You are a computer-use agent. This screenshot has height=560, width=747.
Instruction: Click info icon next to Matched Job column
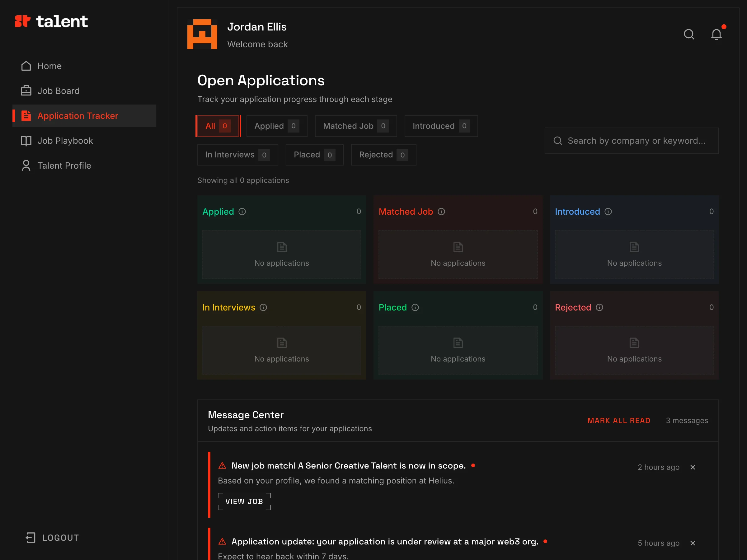(441, 212)
